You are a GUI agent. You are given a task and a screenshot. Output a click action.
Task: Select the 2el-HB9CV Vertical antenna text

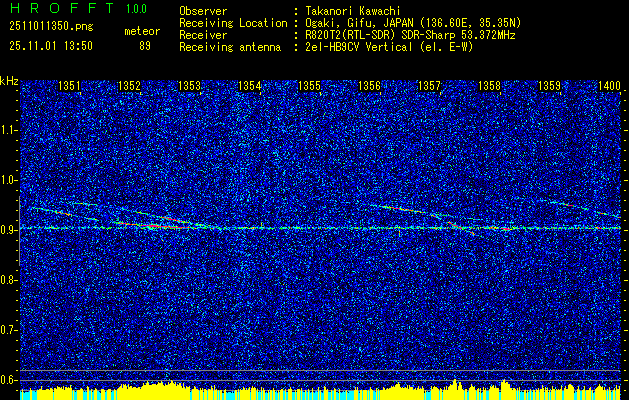click(389, 47)
